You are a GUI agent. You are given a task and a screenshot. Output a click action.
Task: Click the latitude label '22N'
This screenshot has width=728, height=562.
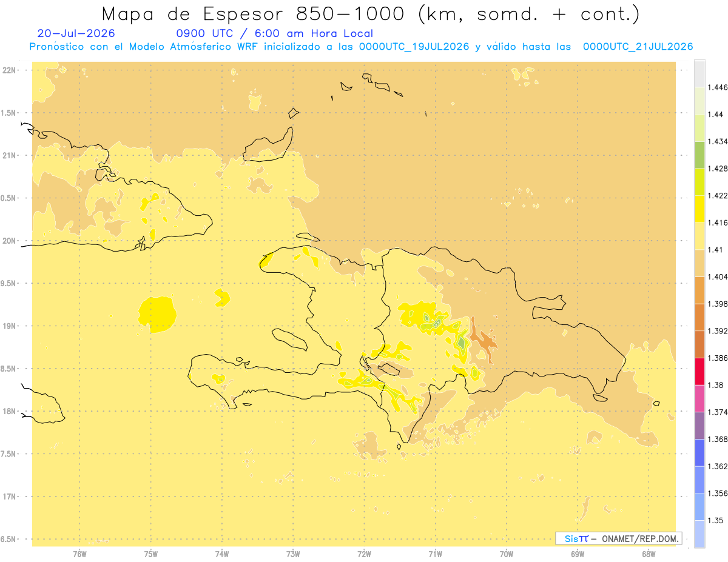coord(10,70)
